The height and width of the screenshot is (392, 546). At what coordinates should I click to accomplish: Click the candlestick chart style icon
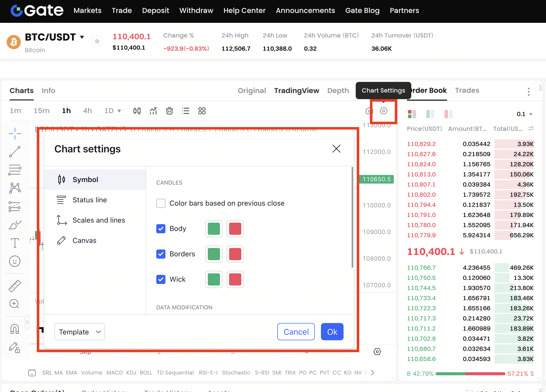click(137, 111)
